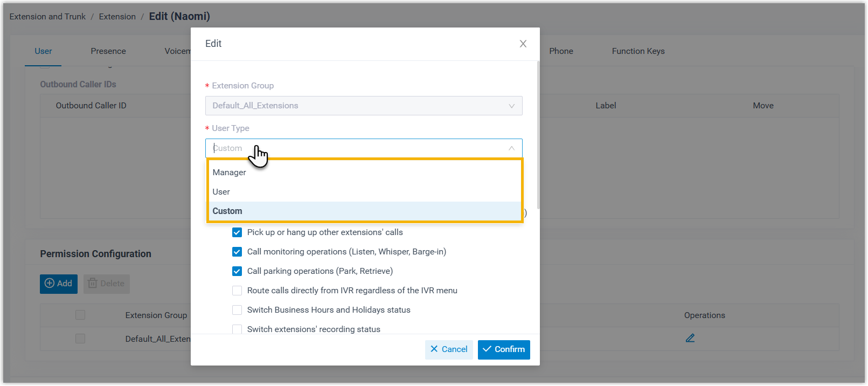The height and width of the screenshot is (386, 868).
Task: Open the Extension Group dropdown
Action: [356, 106]
